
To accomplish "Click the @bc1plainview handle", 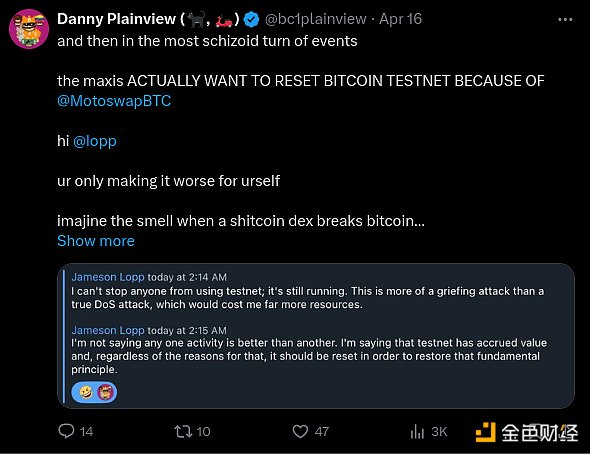I will [315, 19].
